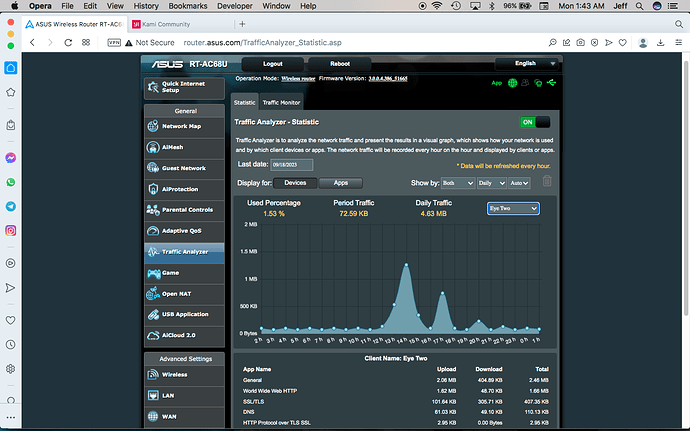690x431 pixels.
Task: Open the Show by Both dropdown
Action: click(x=458, y=183)
